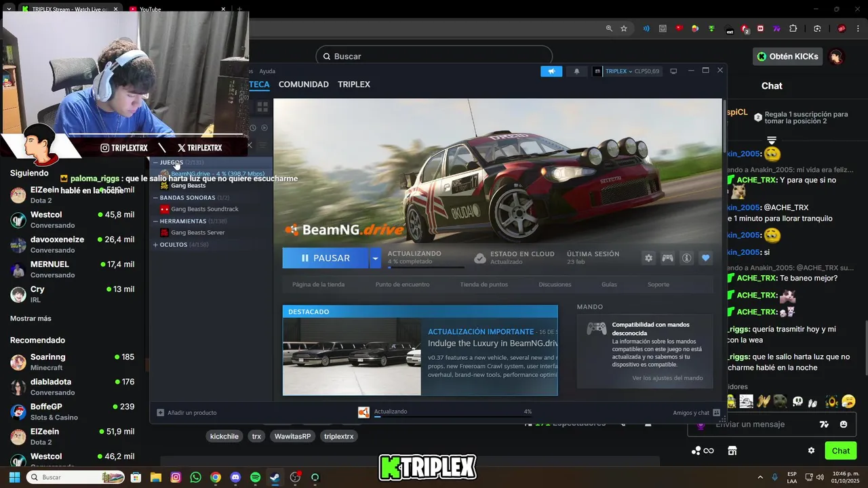Click the Steam download status icon in bottom bar
This screenshot has width=868, height=488.
pyautogui.click(x=364, y=412)
